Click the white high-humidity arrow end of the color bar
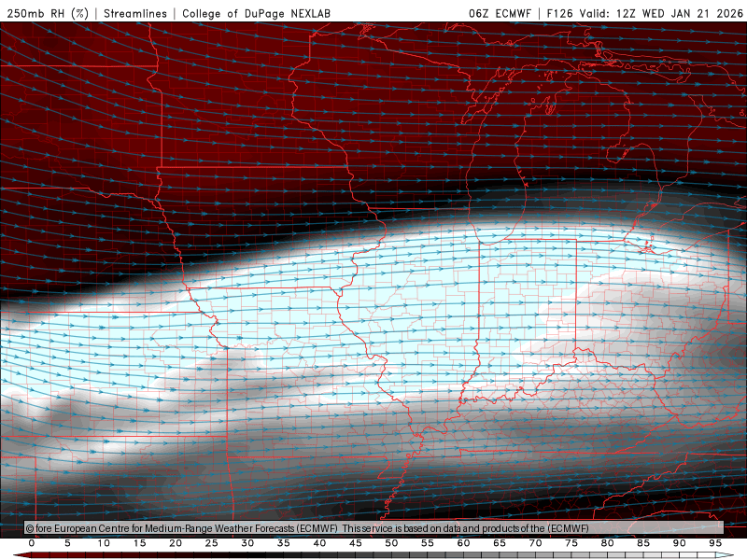Viewport: 747px width, 560px height. pyautogui.click(x=725, y=555)
